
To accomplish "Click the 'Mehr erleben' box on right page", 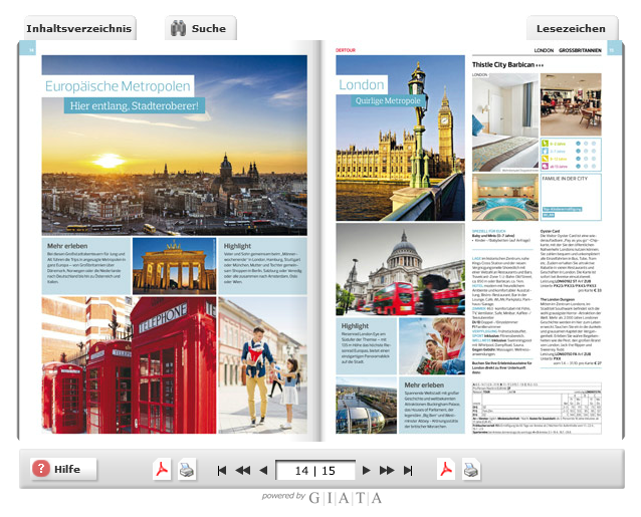I will click(432, 405).
